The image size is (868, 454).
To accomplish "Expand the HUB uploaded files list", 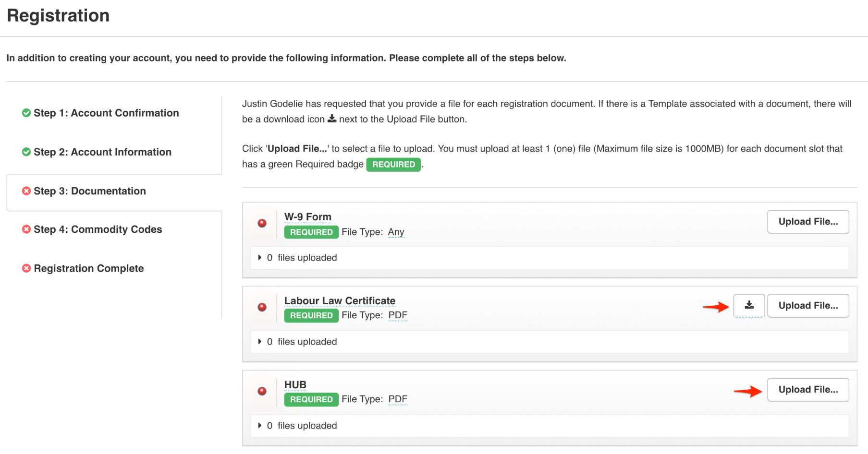I will pyautogui.click(x=260, y=426).
